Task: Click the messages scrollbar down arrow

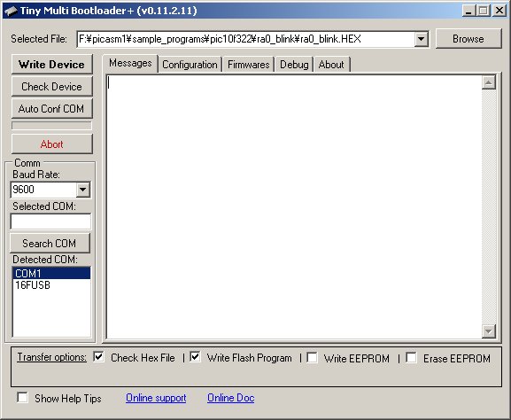Action: [x=489, y=331]
